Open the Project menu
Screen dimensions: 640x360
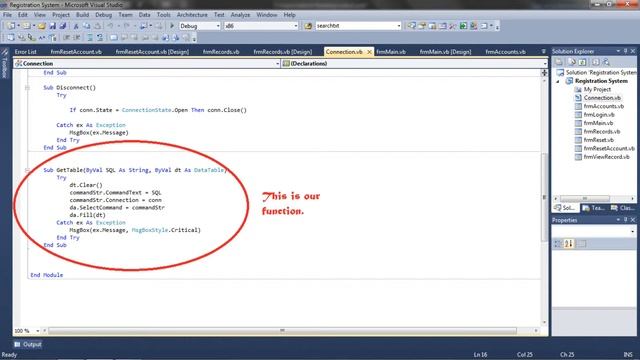coord(61,15)
